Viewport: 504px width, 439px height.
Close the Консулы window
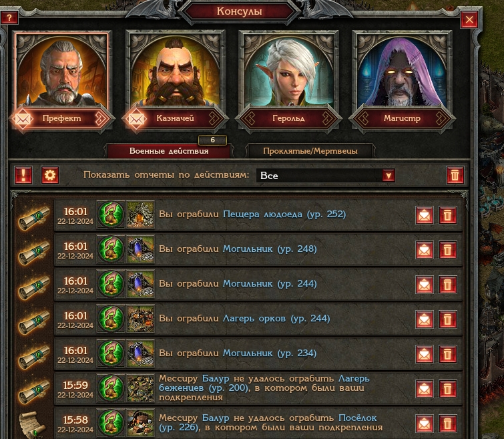pyautogui.click(x=469, y=19)
